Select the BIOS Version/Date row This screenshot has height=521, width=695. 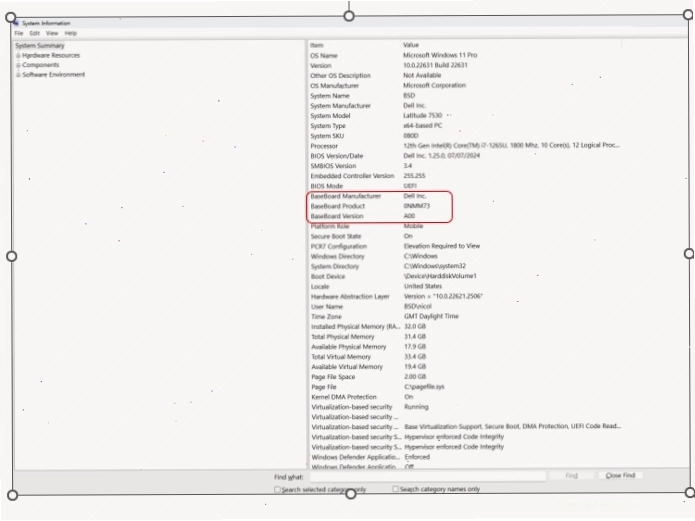click(465, 156)
